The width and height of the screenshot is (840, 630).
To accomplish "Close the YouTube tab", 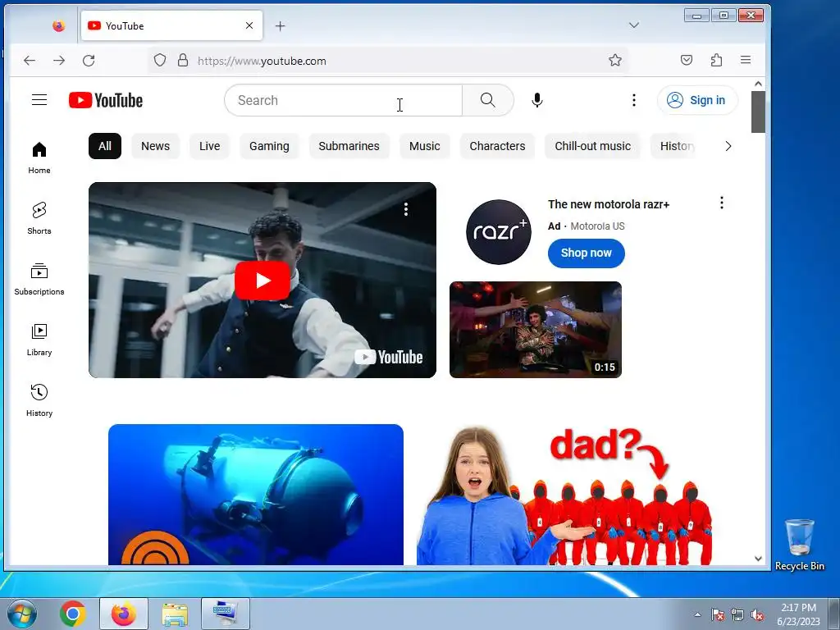I will [249, 25].
